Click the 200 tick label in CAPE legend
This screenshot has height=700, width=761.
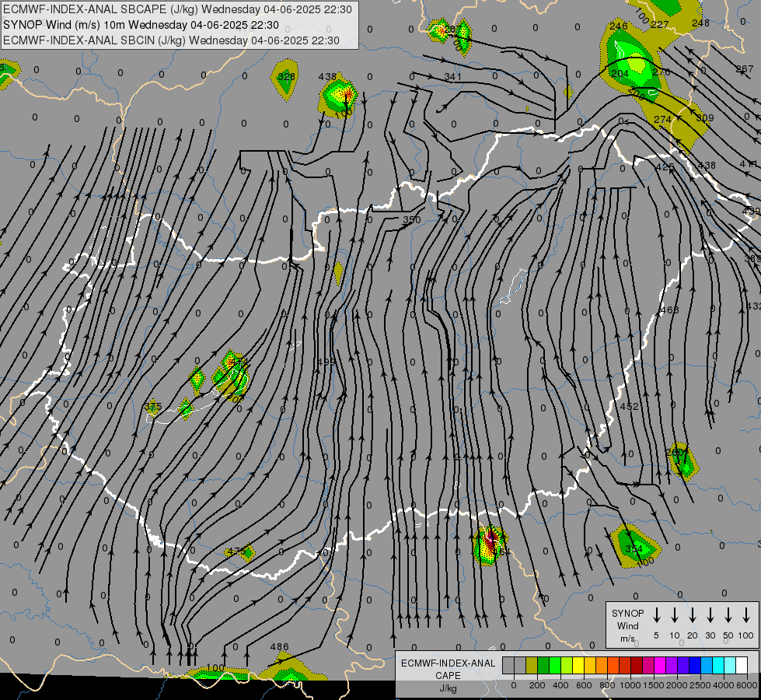tap(537, 685)
